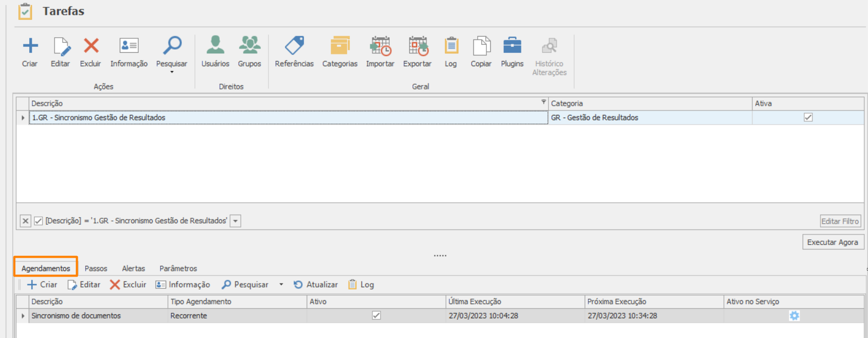
Task: Sort by the Tipo Agendamento column header
Action: point(237,302)
